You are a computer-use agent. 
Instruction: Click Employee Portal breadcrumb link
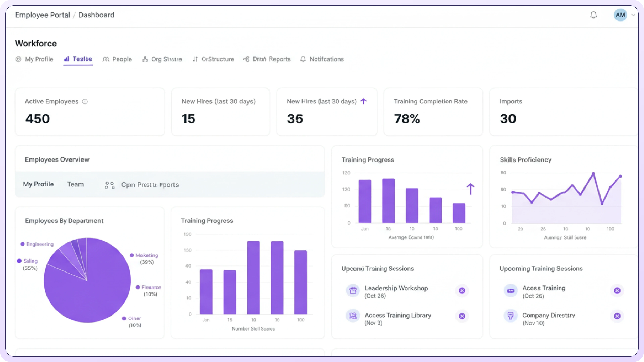[x=42, y=15]
